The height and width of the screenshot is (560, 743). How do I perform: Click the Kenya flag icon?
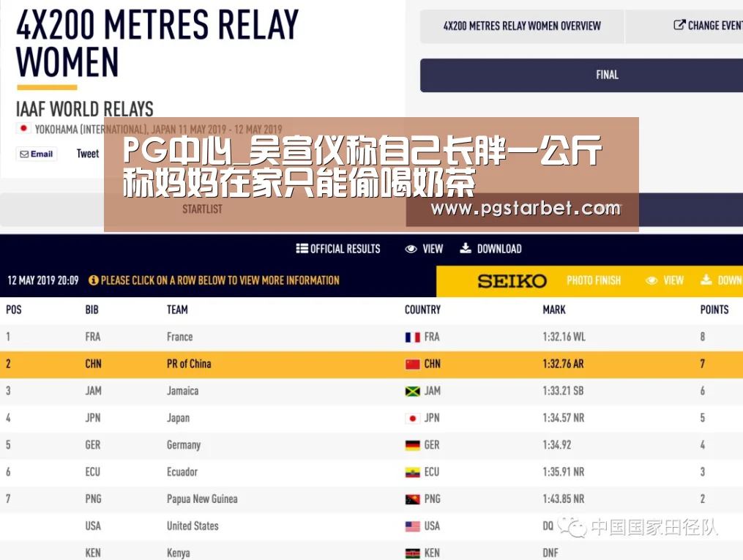pos(413,553)
